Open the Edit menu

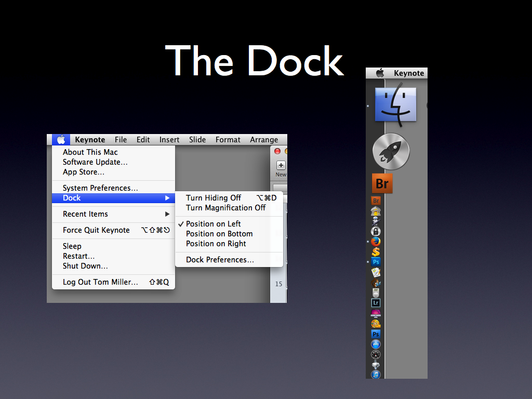[x=143, y=139]
